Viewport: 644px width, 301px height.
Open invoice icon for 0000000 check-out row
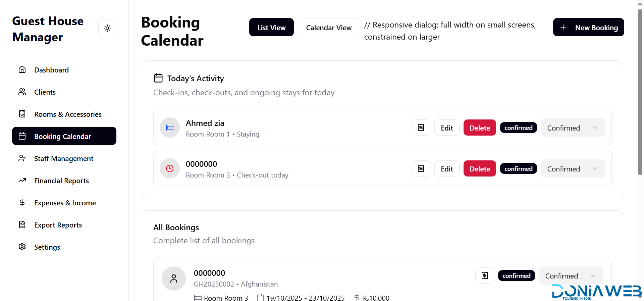click(421, 169)
